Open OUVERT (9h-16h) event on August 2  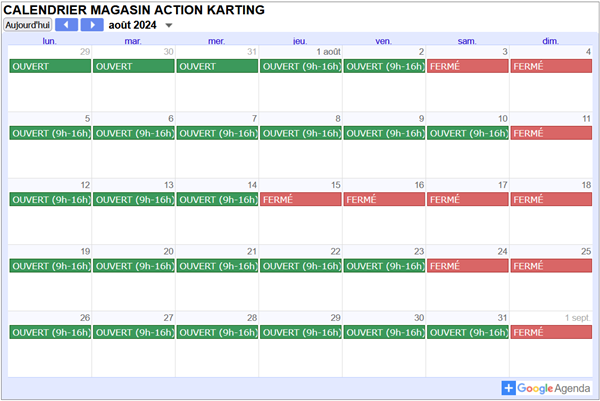(384, 66)
